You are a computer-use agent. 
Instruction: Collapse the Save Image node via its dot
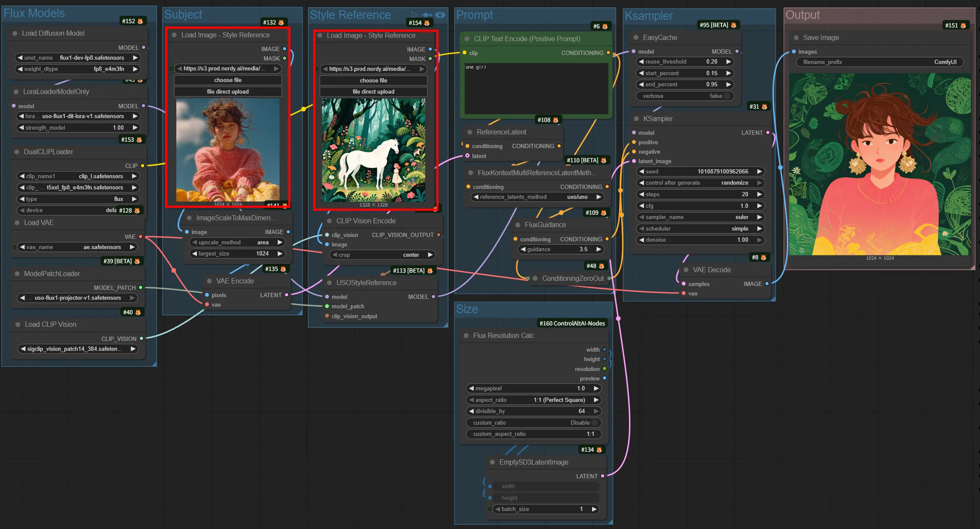pyautogui.click(x=796, y=38)
